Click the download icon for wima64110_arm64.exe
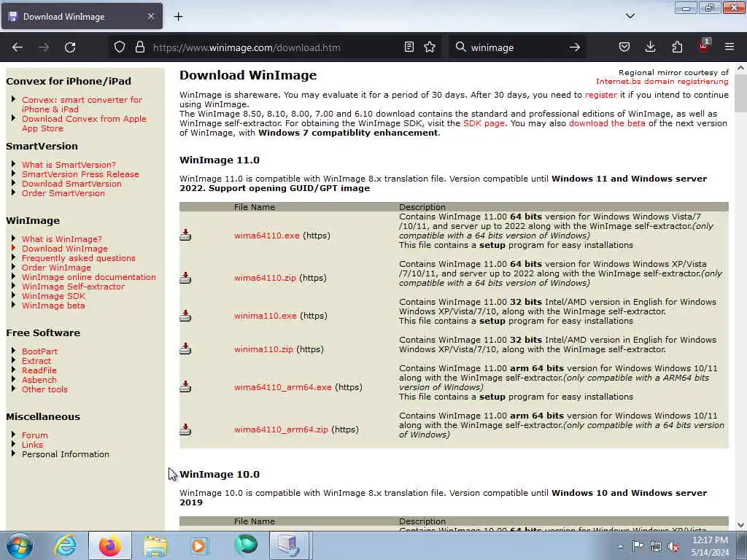The height and width of the screenshot is (560, 747). 185,387
